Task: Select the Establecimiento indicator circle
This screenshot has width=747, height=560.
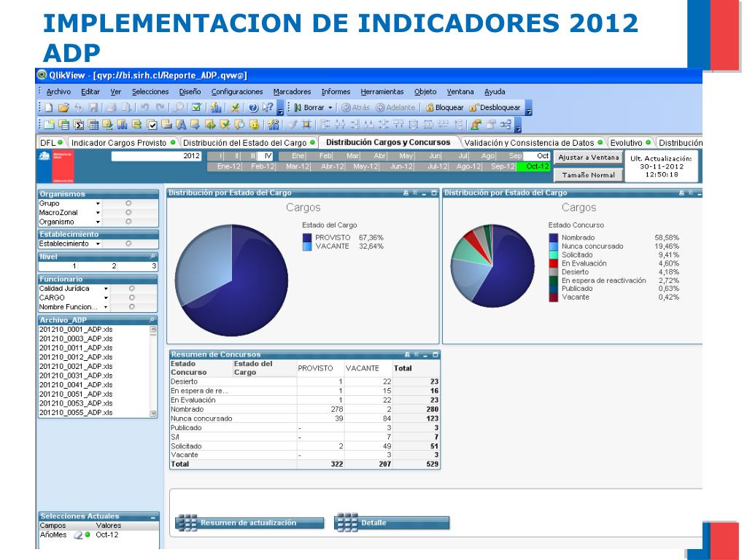Action: (x=128, y=244)
